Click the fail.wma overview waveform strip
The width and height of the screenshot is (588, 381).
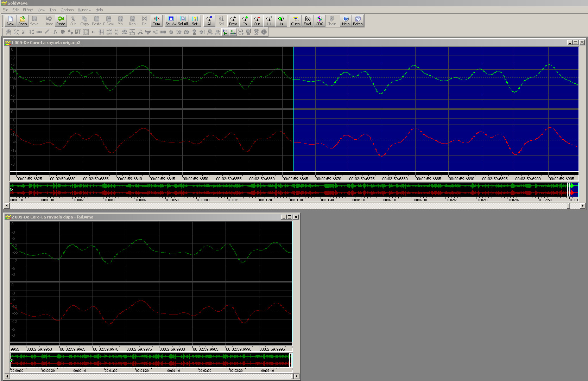point(151,360)
